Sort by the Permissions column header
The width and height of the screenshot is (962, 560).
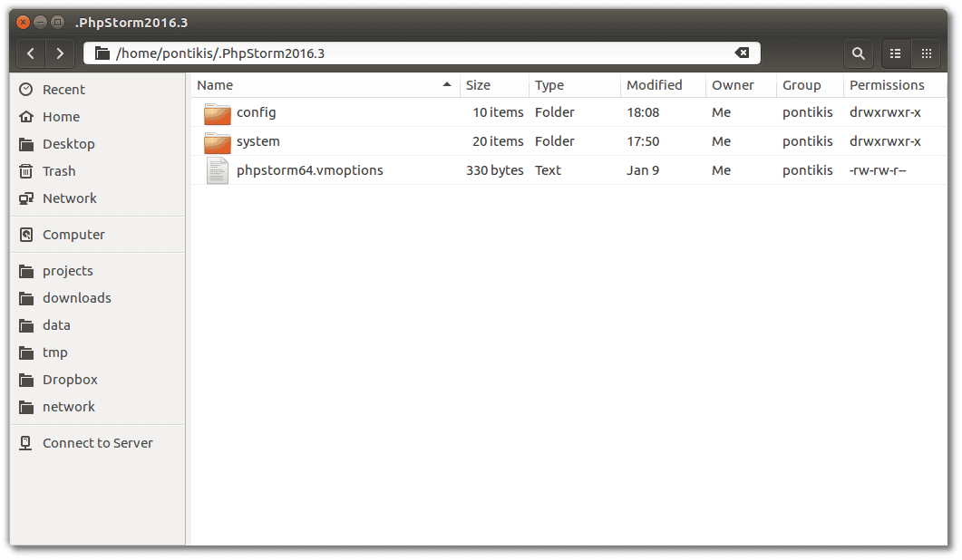pyautogui.click(x=895, y=85)
